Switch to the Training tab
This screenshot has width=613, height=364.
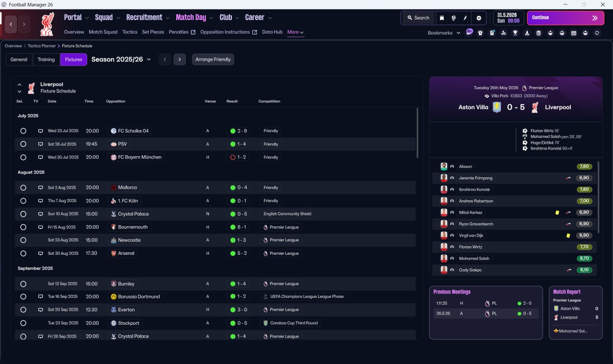coord(46,59)
